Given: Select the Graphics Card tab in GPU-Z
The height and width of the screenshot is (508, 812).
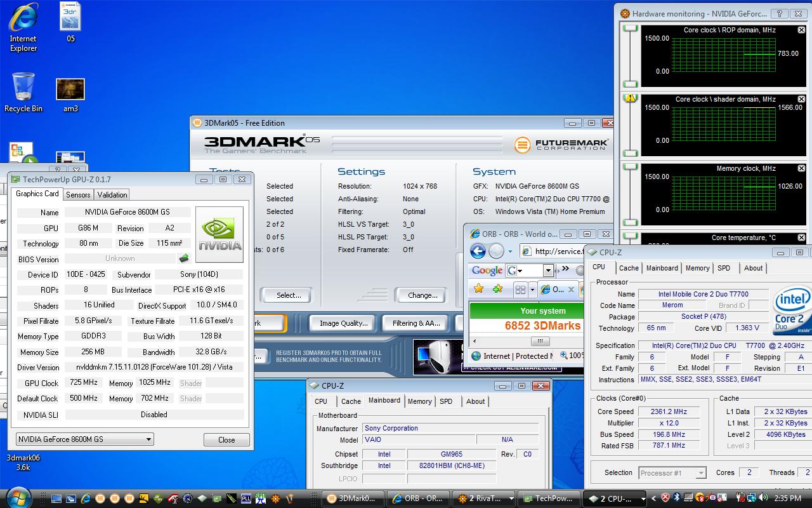Looking at the screenshot, I should (37, 194).
